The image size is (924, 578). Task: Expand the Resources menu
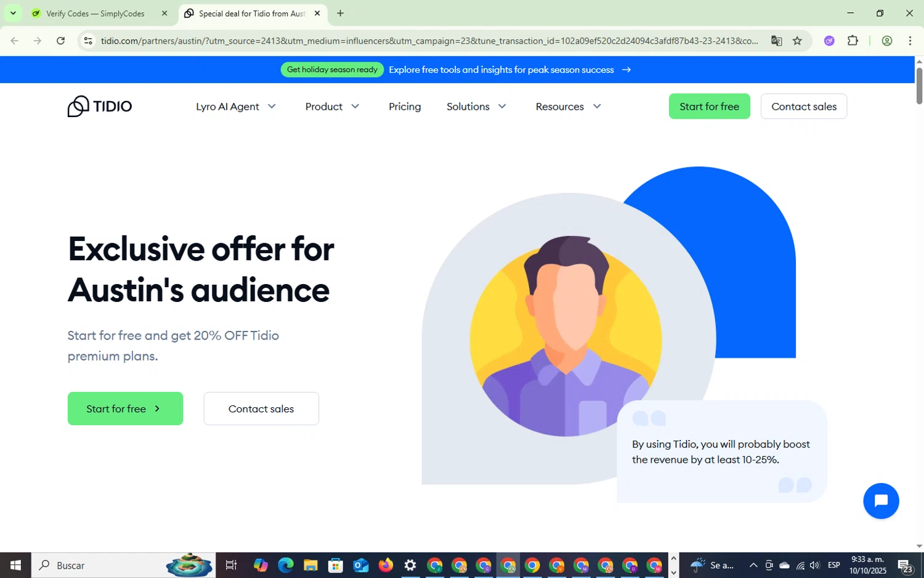[568, 107]
